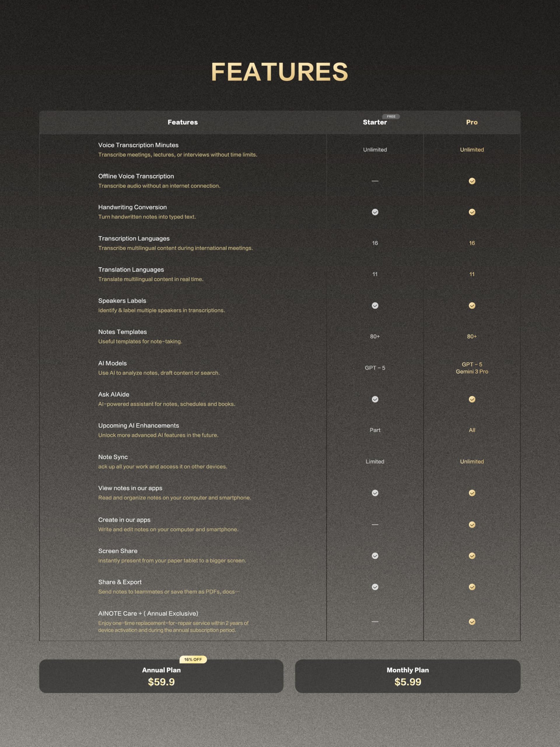Click Pro checkmark for AINOTE Care +

pyautogui.click(x=472, y=622)
